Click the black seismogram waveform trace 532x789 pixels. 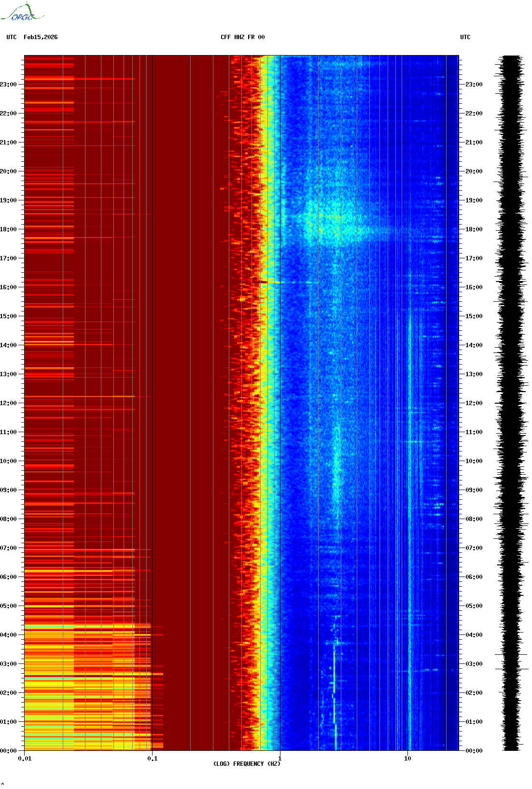(x=511, y=403)
